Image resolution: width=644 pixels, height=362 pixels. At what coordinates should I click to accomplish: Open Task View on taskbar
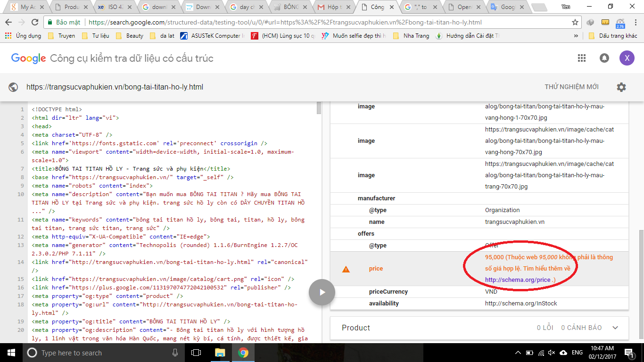(197, 353)
